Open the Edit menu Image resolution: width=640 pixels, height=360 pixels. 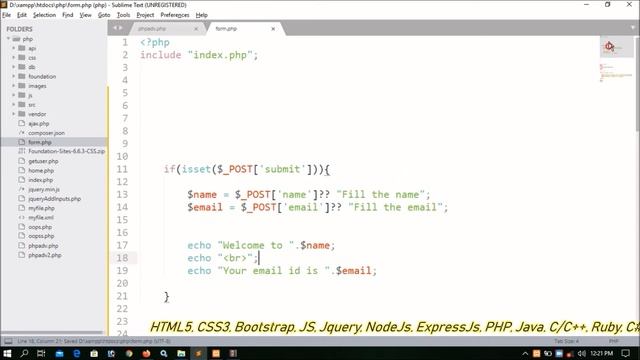point(22,15)
